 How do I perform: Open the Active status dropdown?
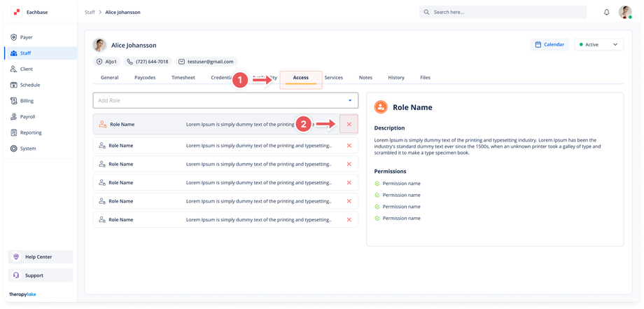[x=598, y=44]
